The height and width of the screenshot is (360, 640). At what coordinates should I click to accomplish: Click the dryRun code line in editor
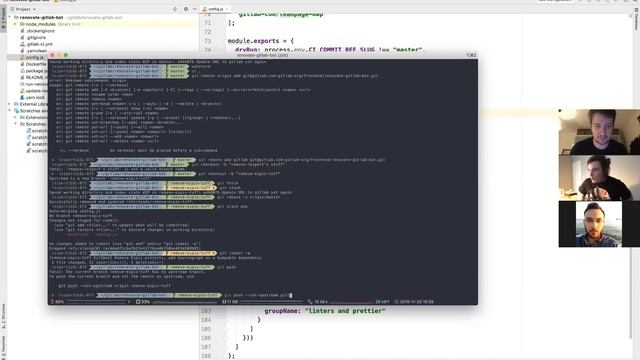(x=329, y=50)
